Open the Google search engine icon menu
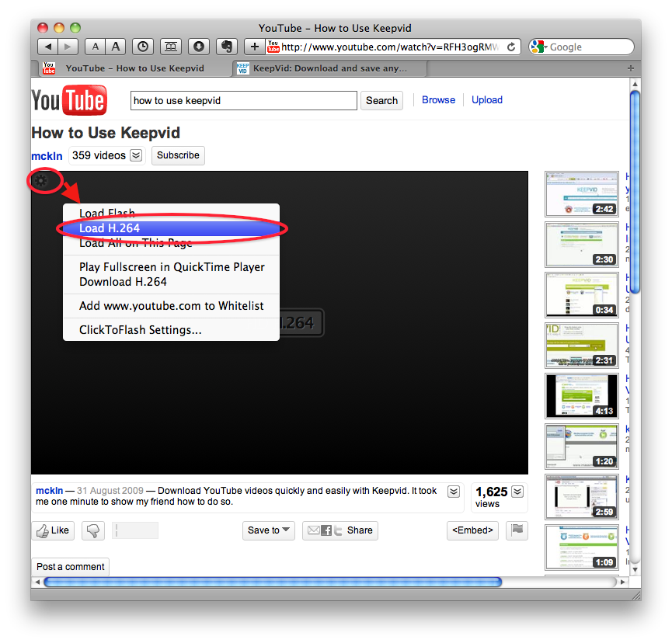The height and width of the screenshot is (643, 672). click(x=538, y=47)
